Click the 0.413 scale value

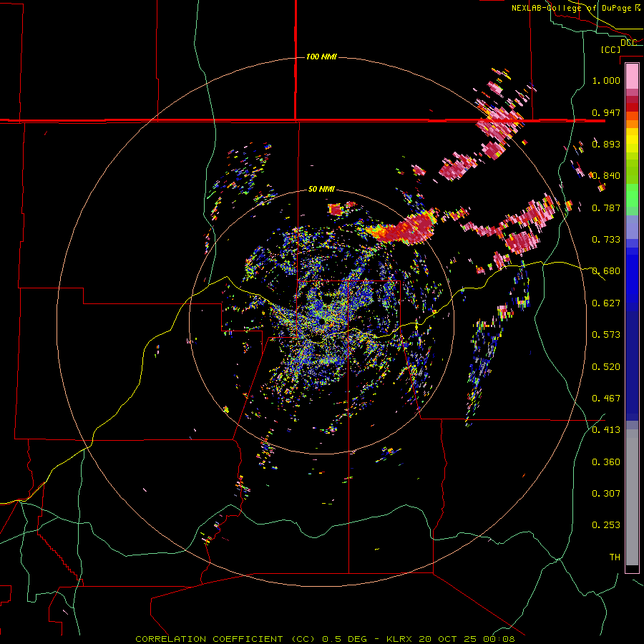click(x=606, y=430)
